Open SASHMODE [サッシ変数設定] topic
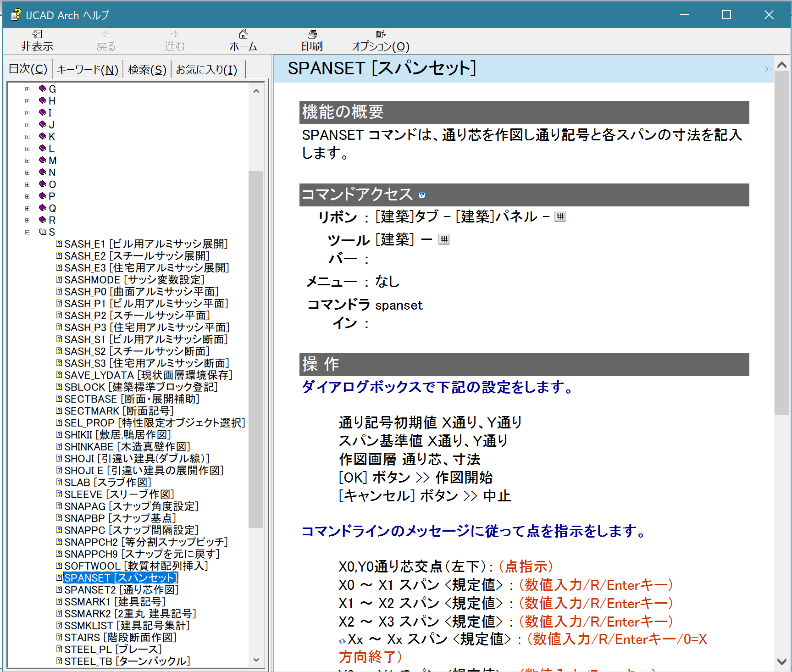The height and width of the screenshot is (672, 792). [x=134, y=279]
